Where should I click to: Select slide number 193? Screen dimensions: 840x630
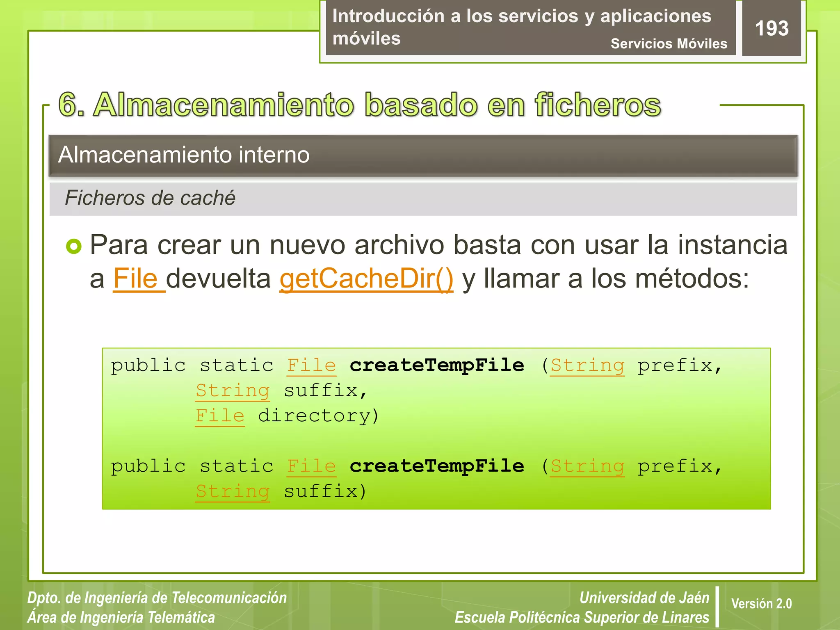pyautogui.click(x=772, y=28)
